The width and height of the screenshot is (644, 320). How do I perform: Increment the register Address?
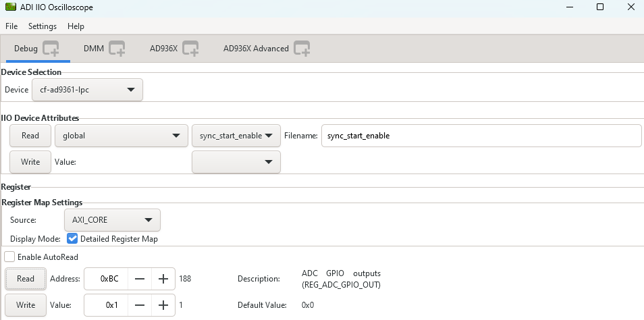pos(163,279)
